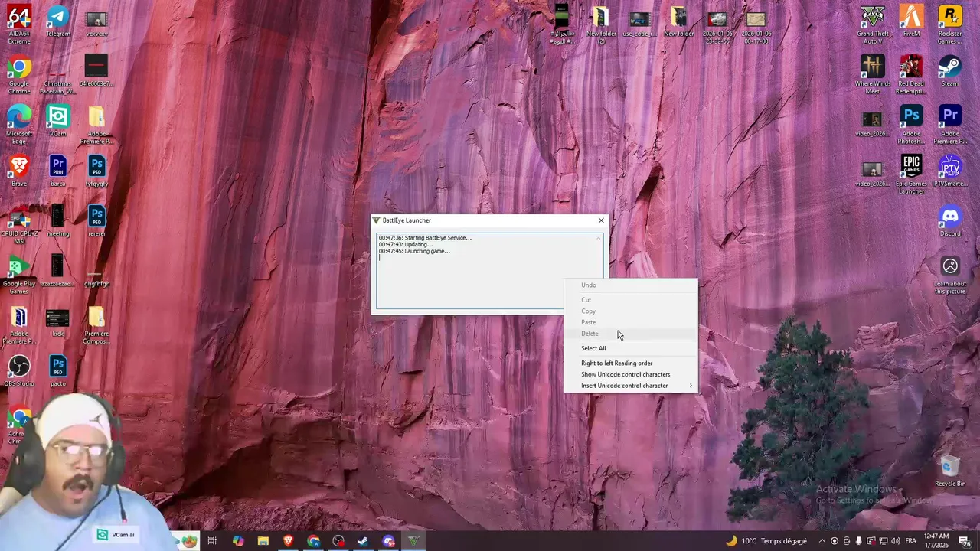Show hidden system tray icons

(822, 541)
